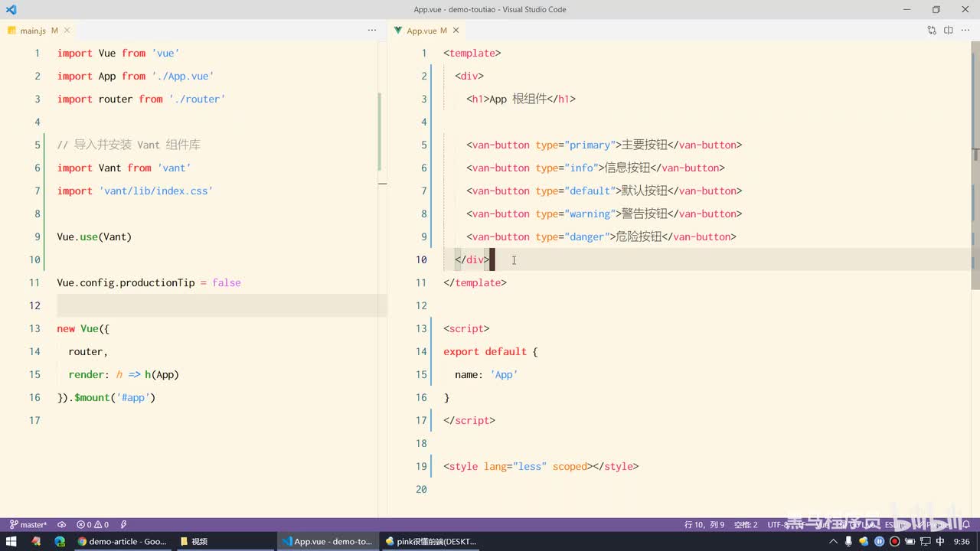The height and width of the screenshot is (551, 980).
Task: Close the main.js tab
Action: click(67, 31)
